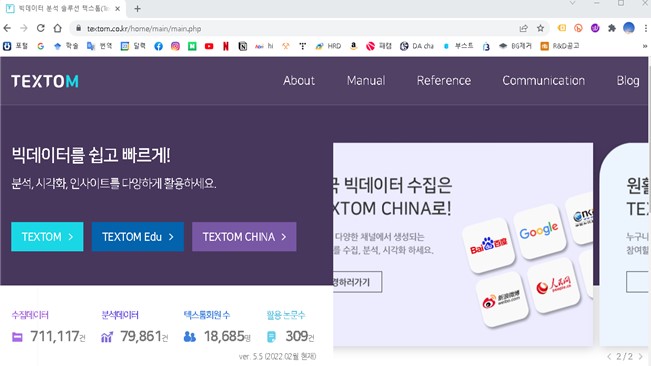The height and width of the screenshot is (366, 651).
Task: Click the Weibo logo tile
Action: click(x=501, y=300)
